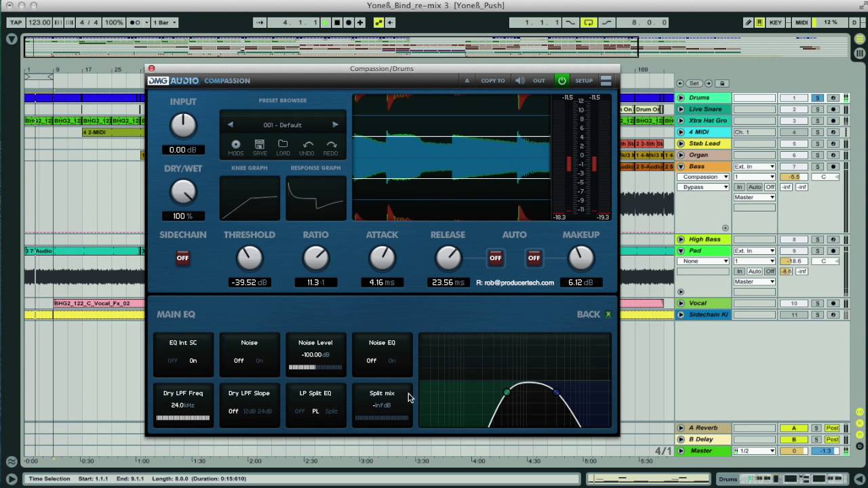
Task: Click the overview collapse triangle button
Action: pos(12,39)
